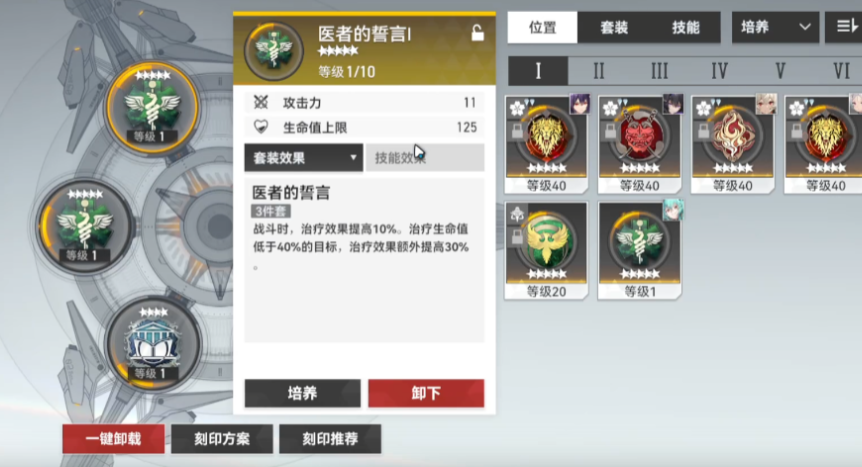Switch to the 技能效果 tab
Screen dimensions: 862x467
[425, 158]
